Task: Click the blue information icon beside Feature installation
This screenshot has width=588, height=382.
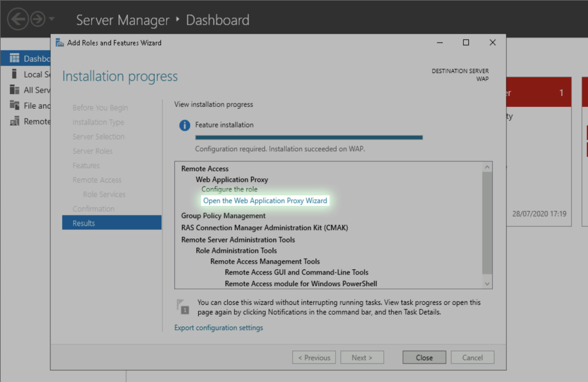Action: (x=185, y=125)
